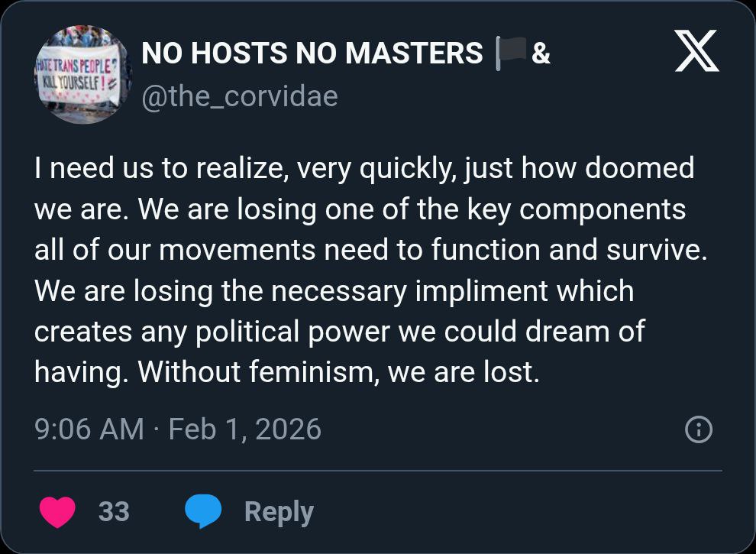The image size is (756, 554).
Task: Click the like count "33"
Action: [114, 511]
